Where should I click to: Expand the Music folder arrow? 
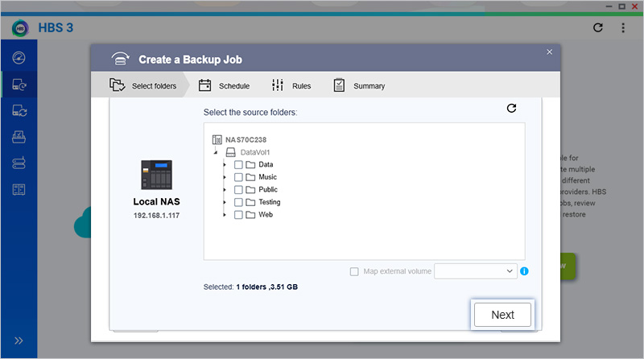pos(225,177)
